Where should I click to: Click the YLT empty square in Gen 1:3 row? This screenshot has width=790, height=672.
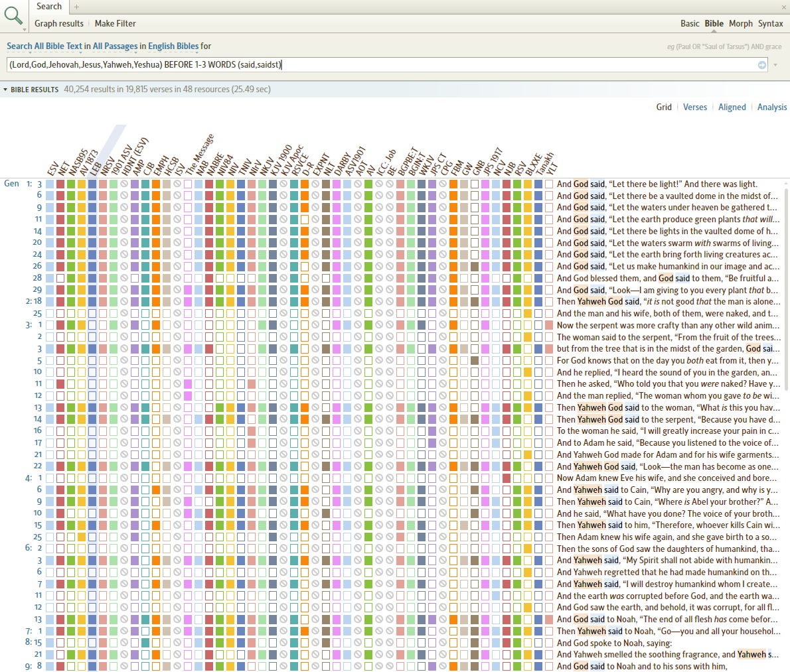(x=549, y=184)
